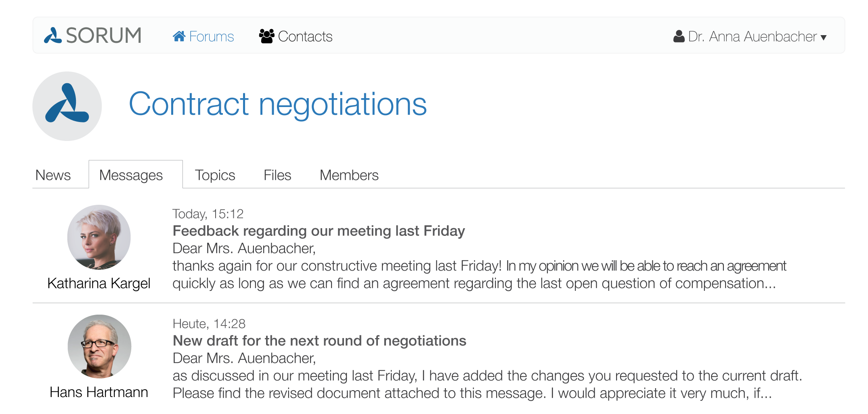
Task: Show the Members tab
Action: pyautogui.click(x=349, y=175)
